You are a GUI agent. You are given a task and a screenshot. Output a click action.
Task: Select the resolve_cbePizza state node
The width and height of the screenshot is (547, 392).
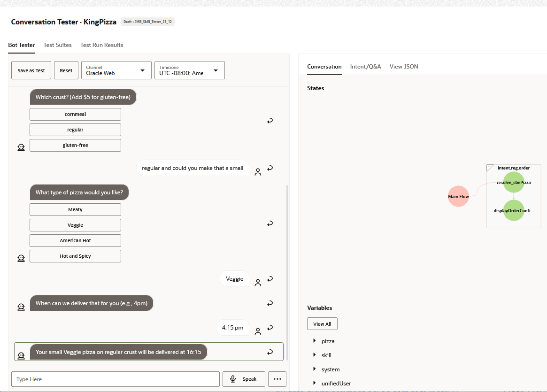pos(514,183)
